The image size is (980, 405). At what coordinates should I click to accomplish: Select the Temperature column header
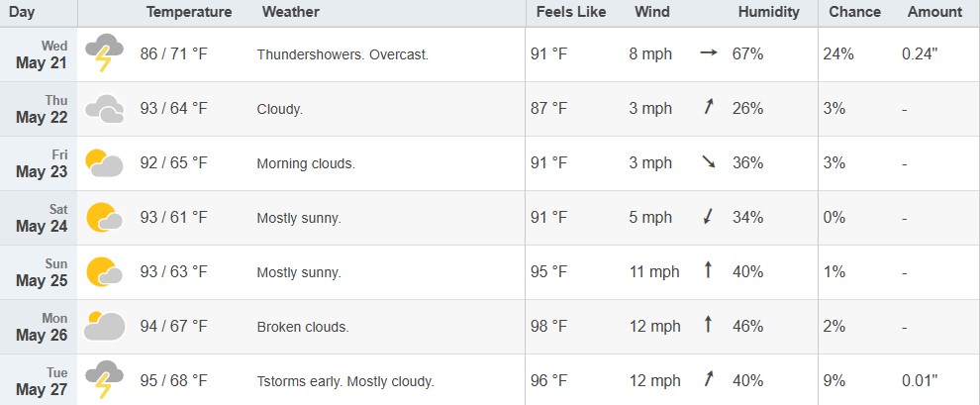189,12
